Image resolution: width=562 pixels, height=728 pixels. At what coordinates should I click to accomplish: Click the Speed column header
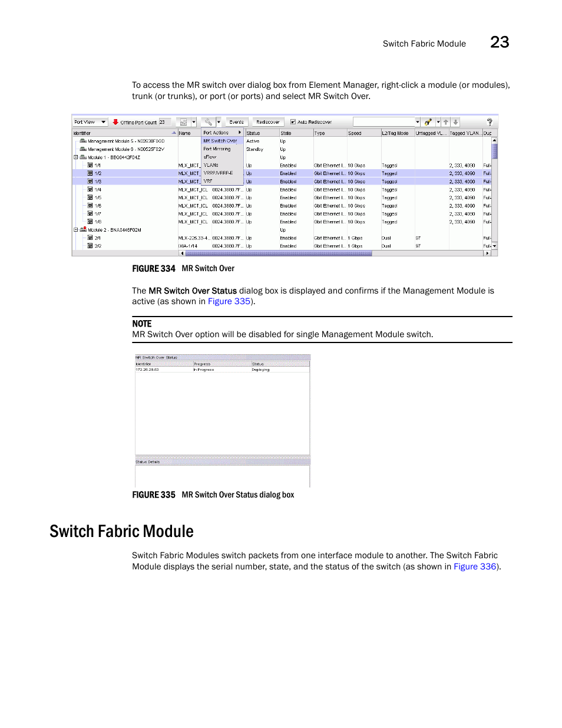363,133
